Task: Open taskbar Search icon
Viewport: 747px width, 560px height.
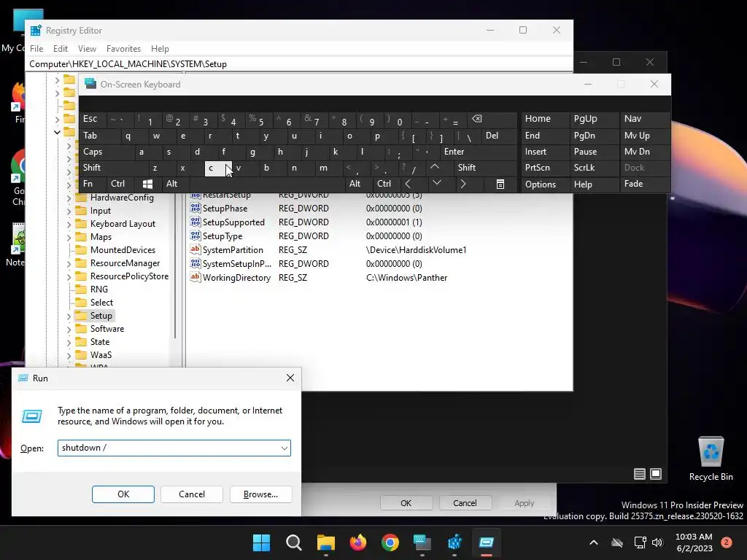Action: point(293,542)
